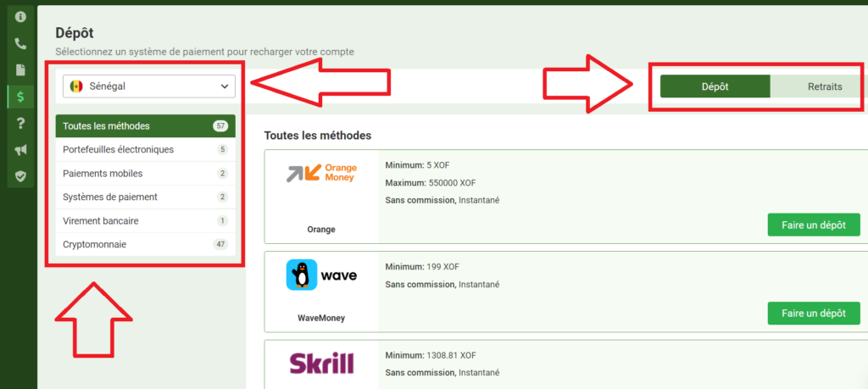Click the Minimum: 199 XOF text
Viewport: 868px width, 389px height.
pyautogui.click(x=422, y=267)
